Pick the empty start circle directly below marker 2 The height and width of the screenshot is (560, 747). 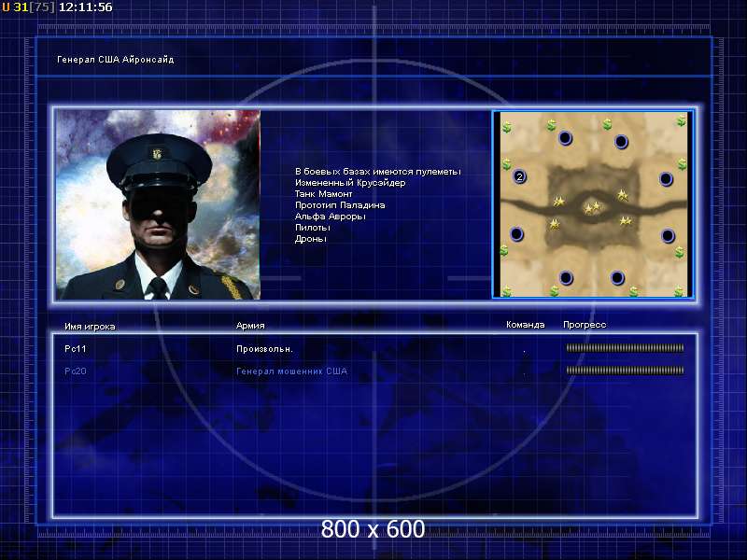coord(516,234)
